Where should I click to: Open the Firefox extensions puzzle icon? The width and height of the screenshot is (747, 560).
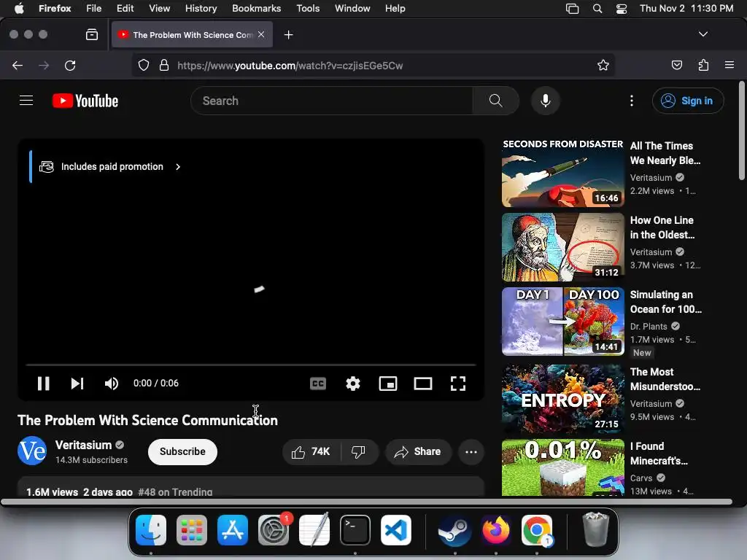[x=703, y=65]
